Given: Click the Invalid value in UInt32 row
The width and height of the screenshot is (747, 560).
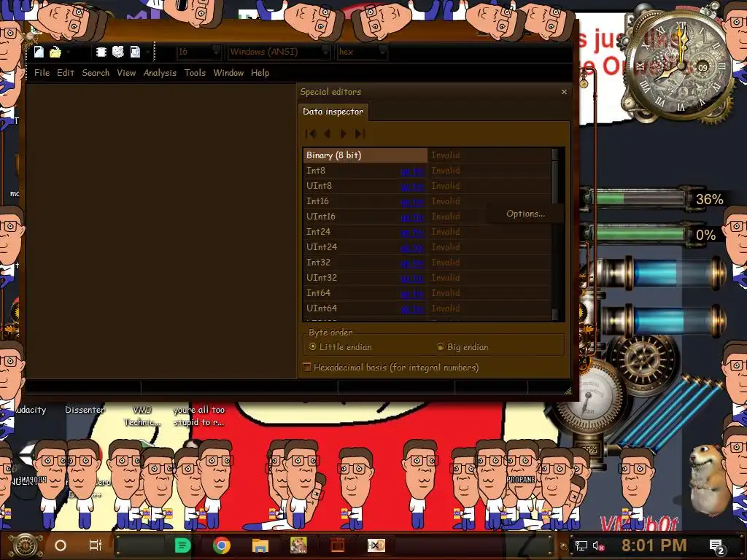Looking at the screenshot, I should point(446,278).
